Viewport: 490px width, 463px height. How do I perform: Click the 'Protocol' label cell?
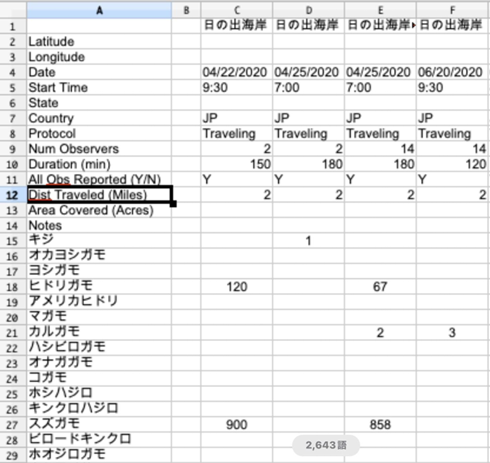pyautogui.click(x=99, y=133)
